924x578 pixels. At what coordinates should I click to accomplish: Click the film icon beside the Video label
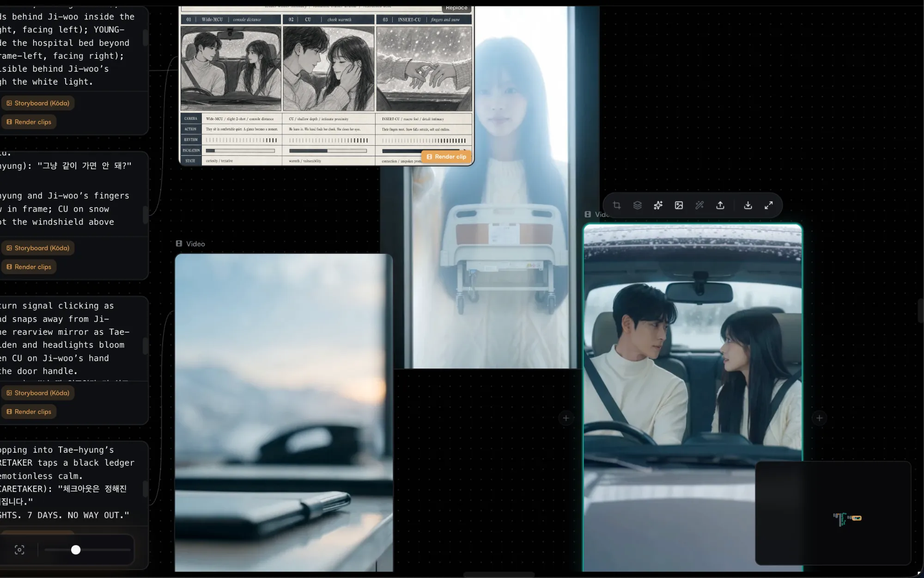(179, 244)
